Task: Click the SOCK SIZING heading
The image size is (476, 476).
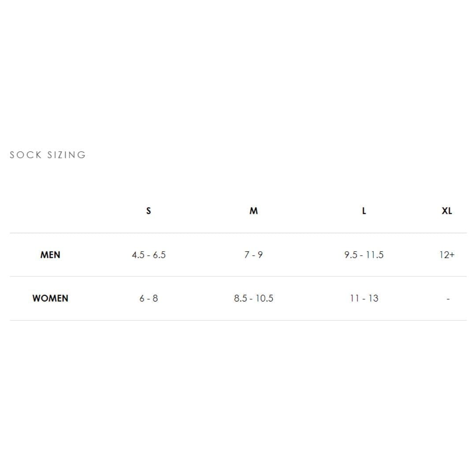Action: (48, 155)
